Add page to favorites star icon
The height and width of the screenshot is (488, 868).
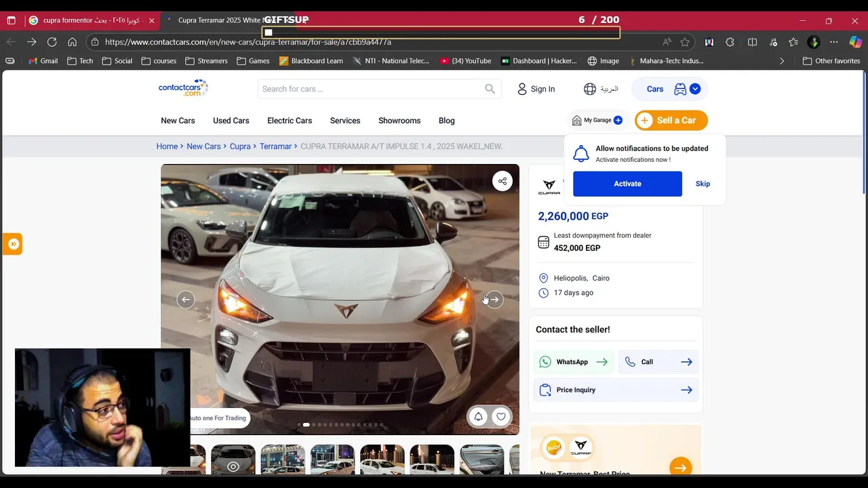tap(685, 42)
